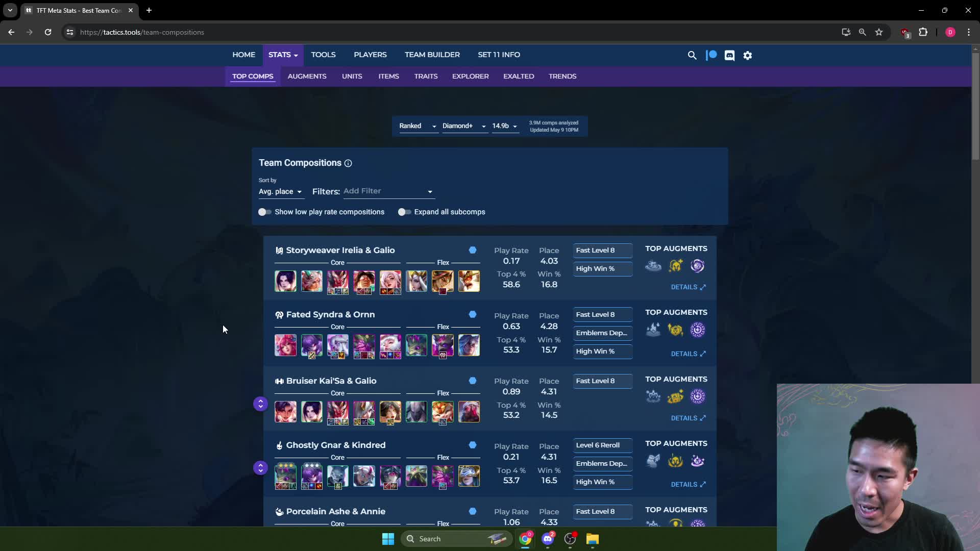Viewport: 980px width, 551px height.
Task: Open the Patreon icon in header
Action: (711, 55)
